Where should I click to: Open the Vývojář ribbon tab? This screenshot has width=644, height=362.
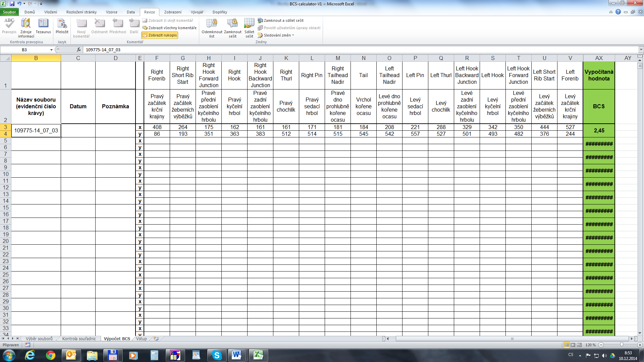tap(197, 12)
